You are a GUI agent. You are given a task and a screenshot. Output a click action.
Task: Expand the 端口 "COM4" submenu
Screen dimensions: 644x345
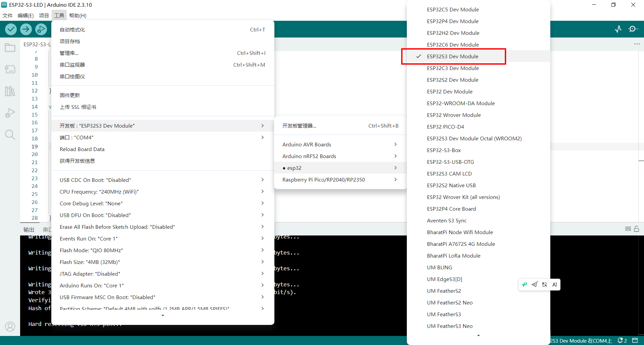point(163,137)
